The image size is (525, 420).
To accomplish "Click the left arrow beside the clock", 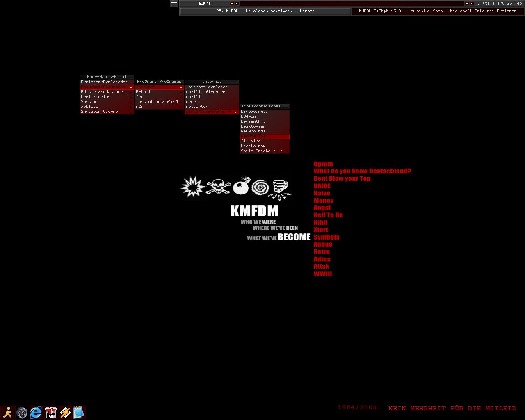I will [466, 3].
